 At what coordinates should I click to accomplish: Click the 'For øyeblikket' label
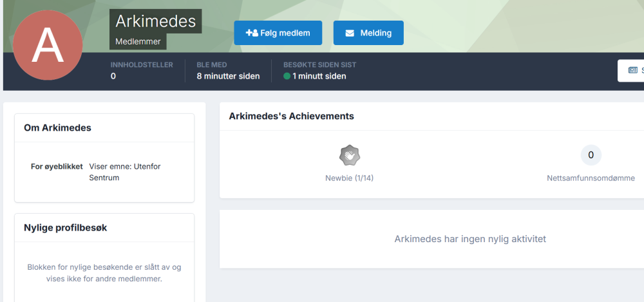(x=57, y=167)
